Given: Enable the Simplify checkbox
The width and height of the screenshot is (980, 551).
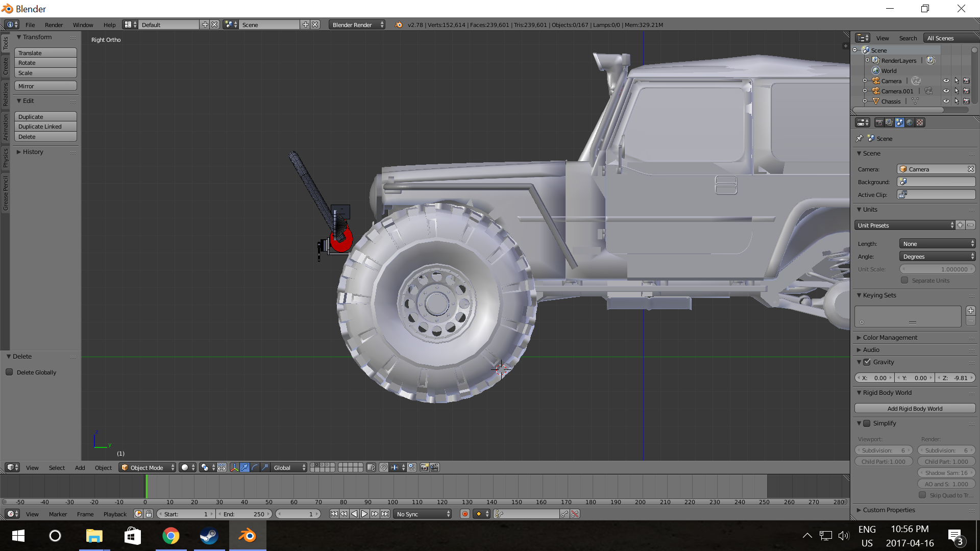Looking at the screenshot, I should point(867,423).
